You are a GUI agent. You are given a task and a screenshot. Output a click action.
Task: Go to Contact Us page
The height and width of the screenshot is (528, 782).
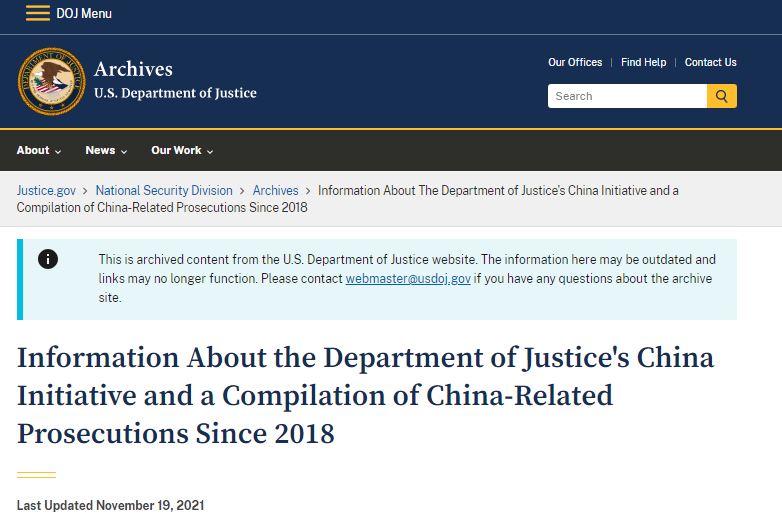(710, 62)
